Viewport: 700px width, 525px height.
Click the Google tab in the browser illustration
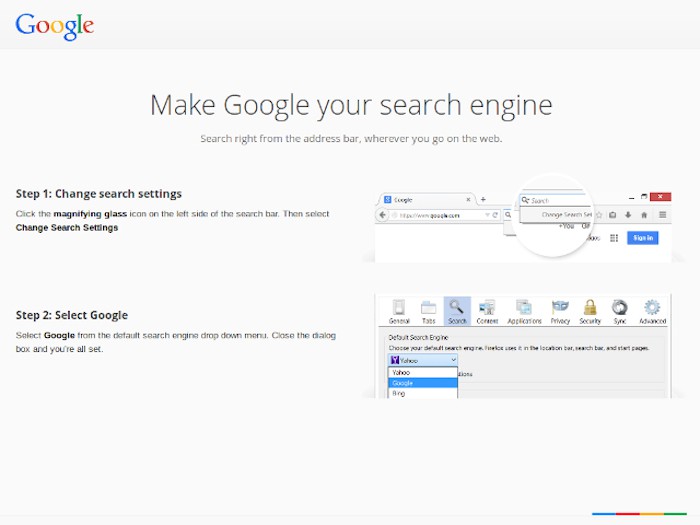[427, 200]
